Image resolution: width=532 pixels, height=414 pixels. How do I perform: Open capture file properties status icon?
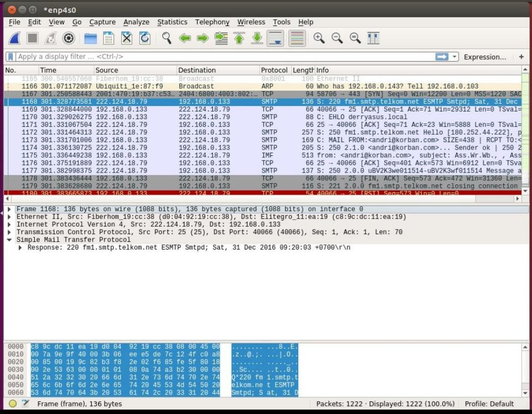25,404
